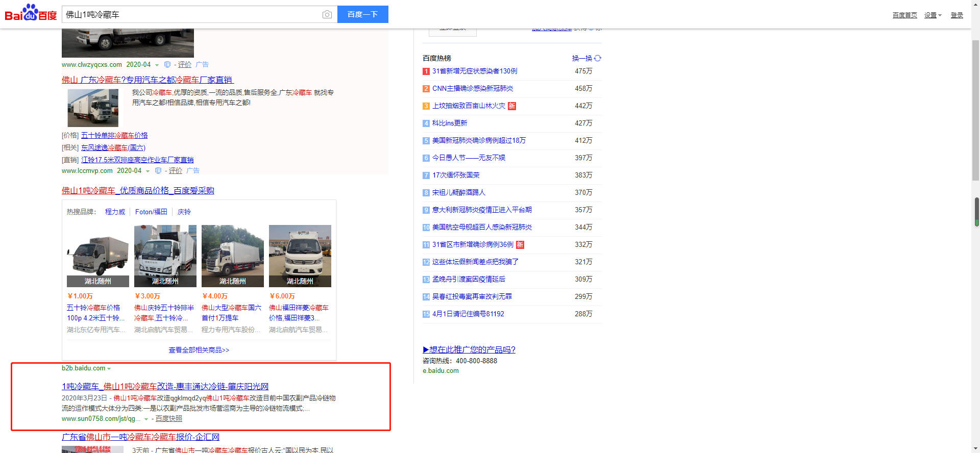Image resolution: width=980 pixels, height=453 pixels.
Task: Open 佛山1吨冷藏车_优质商品价格_百度爱采购 title
Action: click(x=138, y=190)
